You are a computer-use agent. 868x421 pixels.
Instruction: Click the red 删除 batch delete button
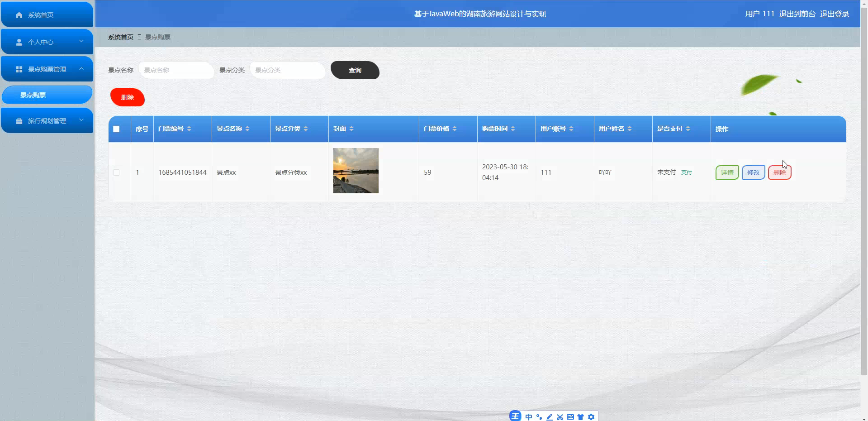128,97
